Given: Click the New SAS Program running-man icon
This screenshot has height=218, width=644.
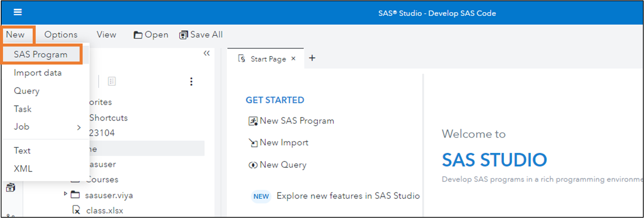Looking at the screenshot, I should pos(253,121).
